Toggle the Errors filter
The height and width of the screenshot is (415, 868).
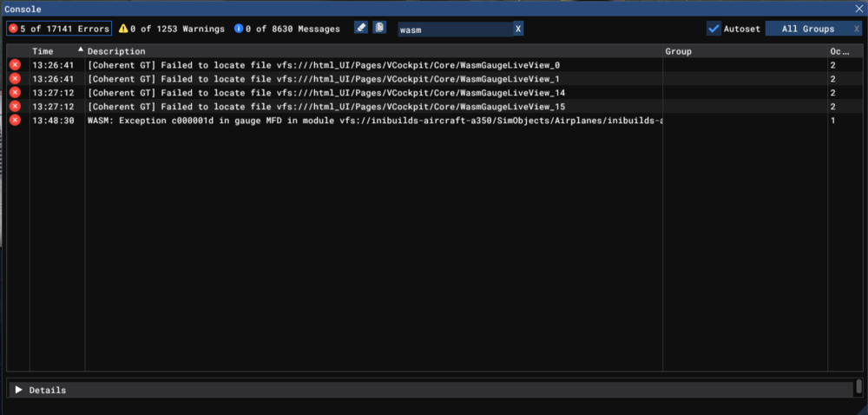pos(59,29)
